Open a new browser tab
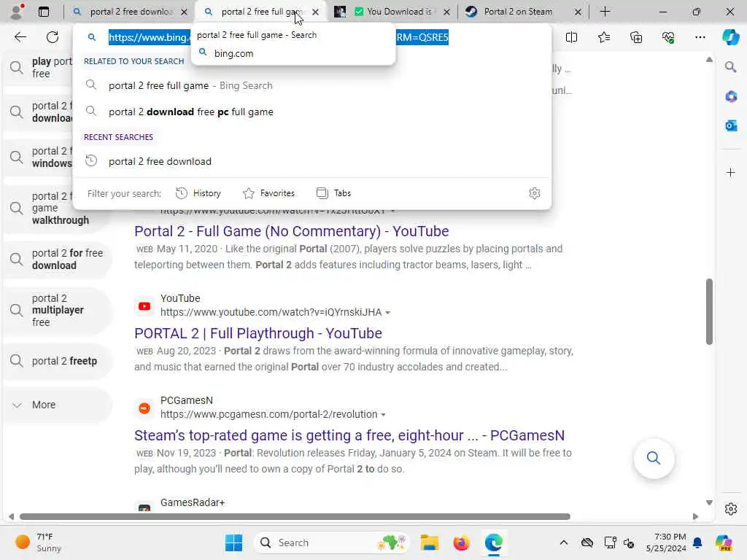Viewport: 747px width, 560px height. (x=605, y=12)
